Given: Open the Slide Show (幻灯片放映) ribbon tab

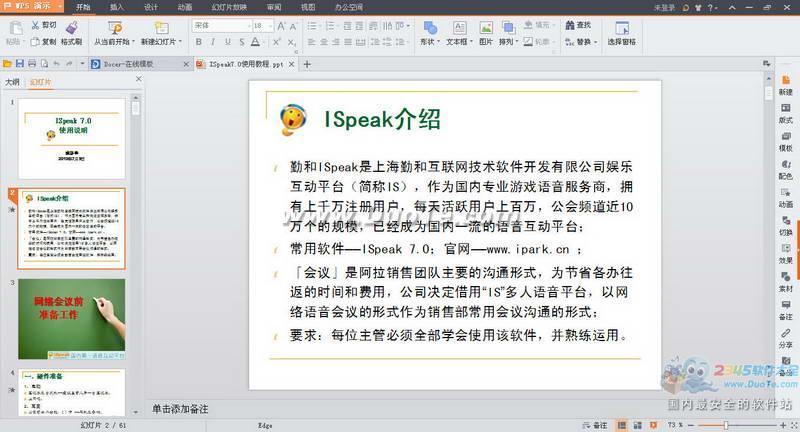Looking at the screenshot, I should (229, 7).
